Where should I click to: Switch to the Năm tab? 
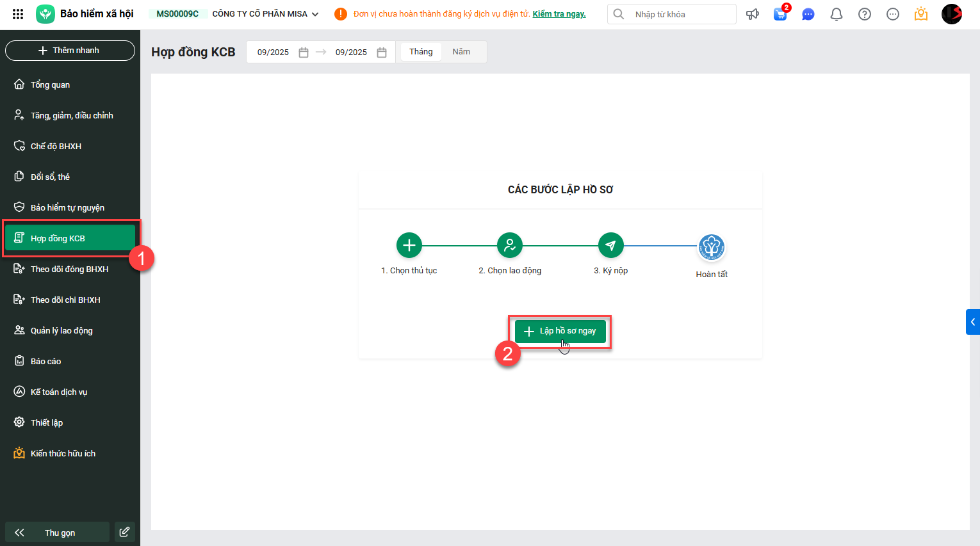click(461, 52)
